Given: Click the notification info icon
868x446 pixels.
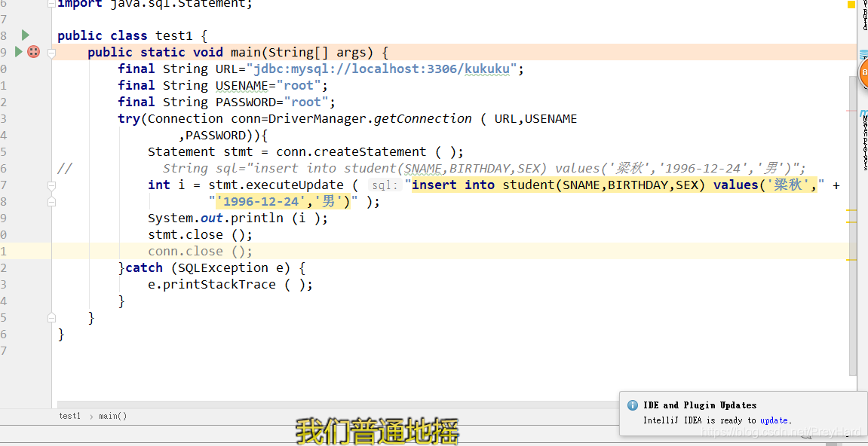Looking at the screenshot, I should tap(632, 405).
